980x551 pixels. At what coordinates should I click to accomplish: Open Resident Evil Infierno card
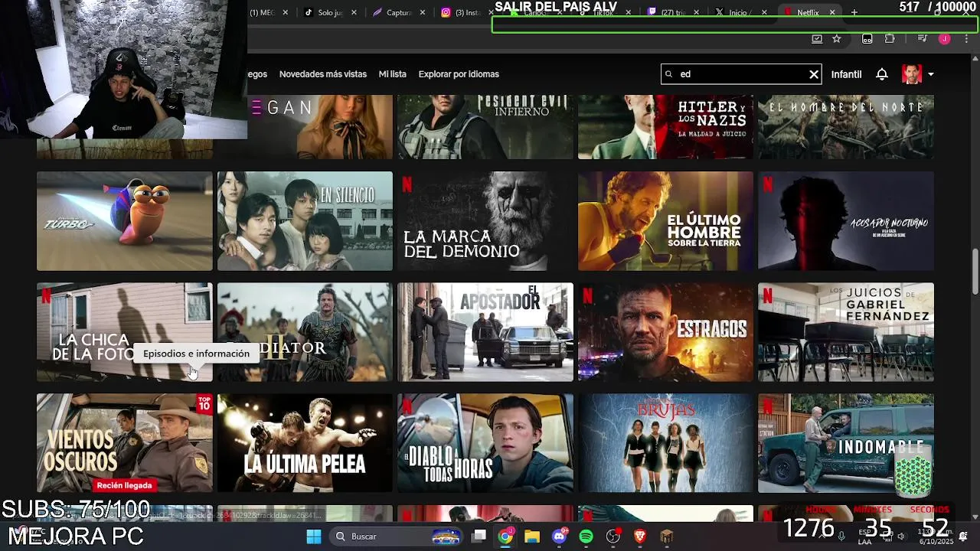point(485,127)
